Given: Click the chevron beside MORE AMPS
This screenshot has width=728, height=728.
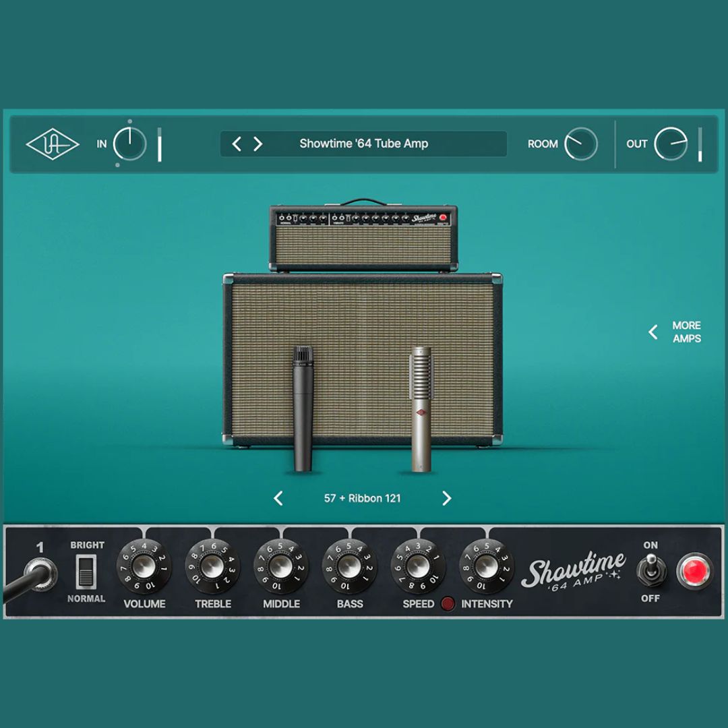Looking at the screenshot, I should click(653, 332).
